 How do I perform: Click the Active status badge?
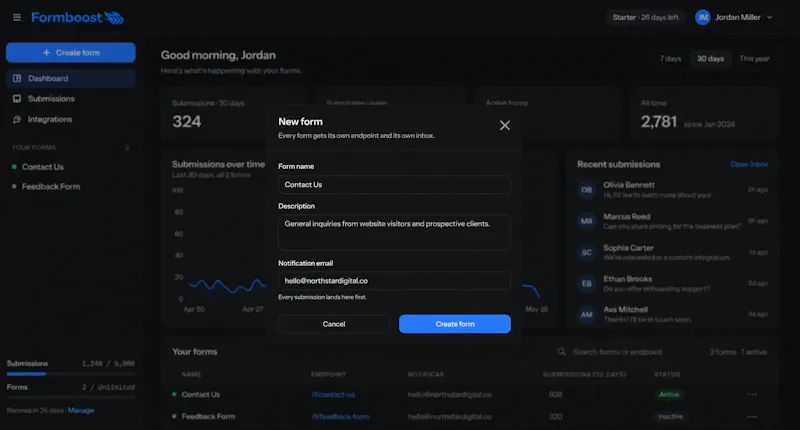click(669, 395)
